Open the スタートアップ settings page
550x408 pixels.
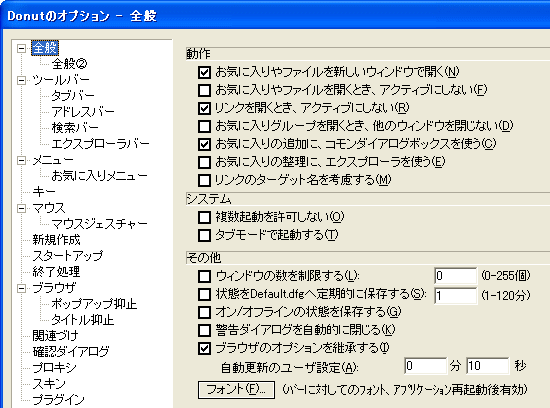(68, 256)
